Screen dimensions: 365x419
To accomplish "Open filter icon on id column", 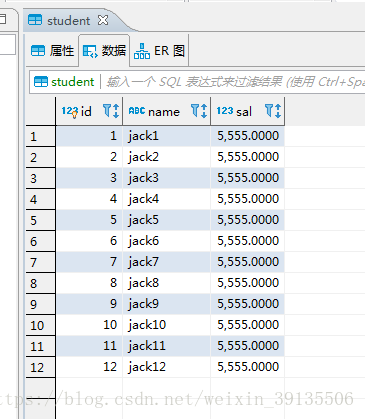I will 107,111.
